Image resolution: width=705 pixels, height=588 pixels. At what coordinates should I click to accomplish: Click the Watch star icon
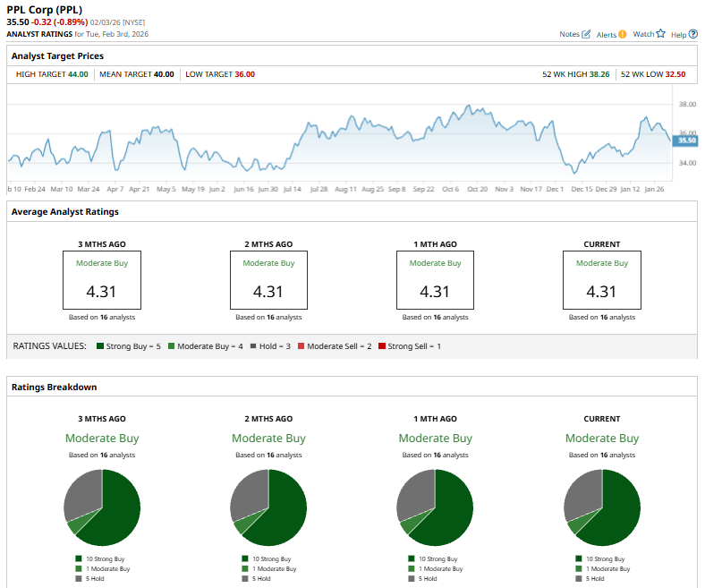click(660, 34)
